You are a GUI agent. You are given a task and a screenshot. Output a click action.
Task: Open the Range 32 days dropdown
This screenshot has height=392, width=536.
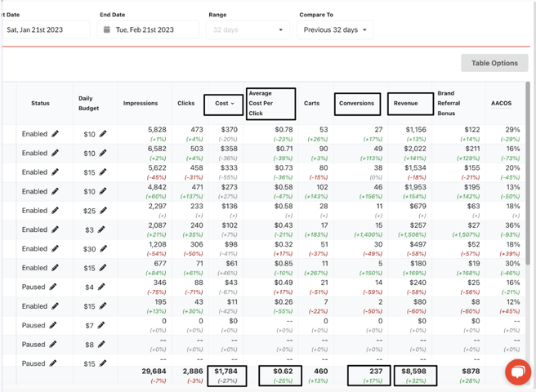point(248,29)
